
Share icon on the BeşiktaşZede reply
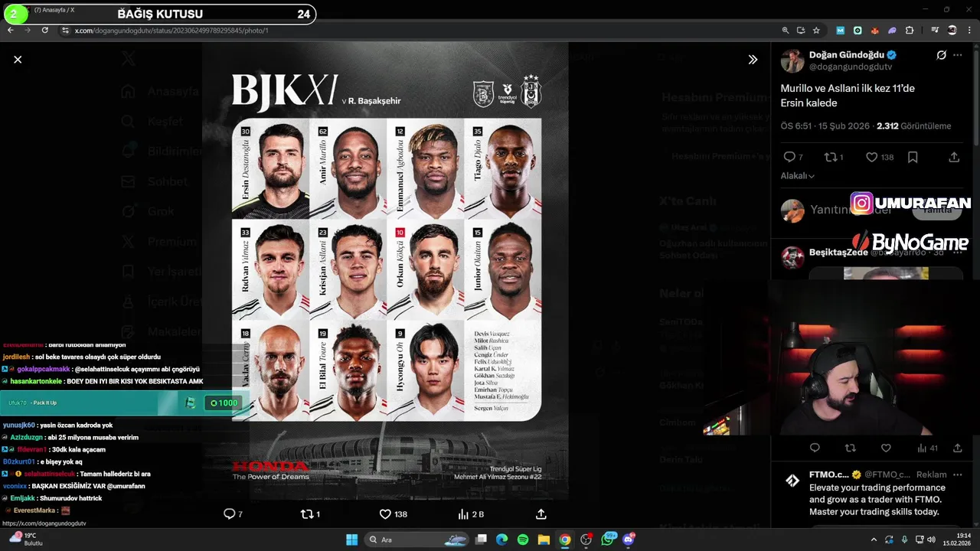[x=957, y=448]
